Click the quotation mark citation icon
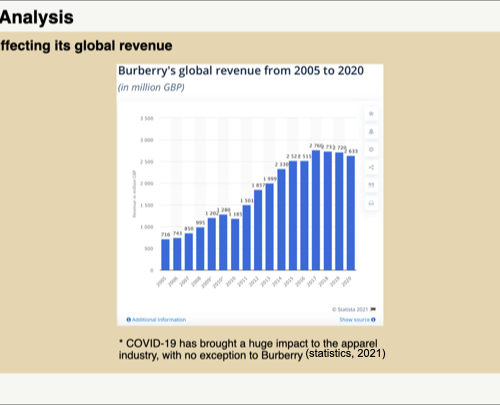This screenshot has width=500, height=405. coord(371,185)
